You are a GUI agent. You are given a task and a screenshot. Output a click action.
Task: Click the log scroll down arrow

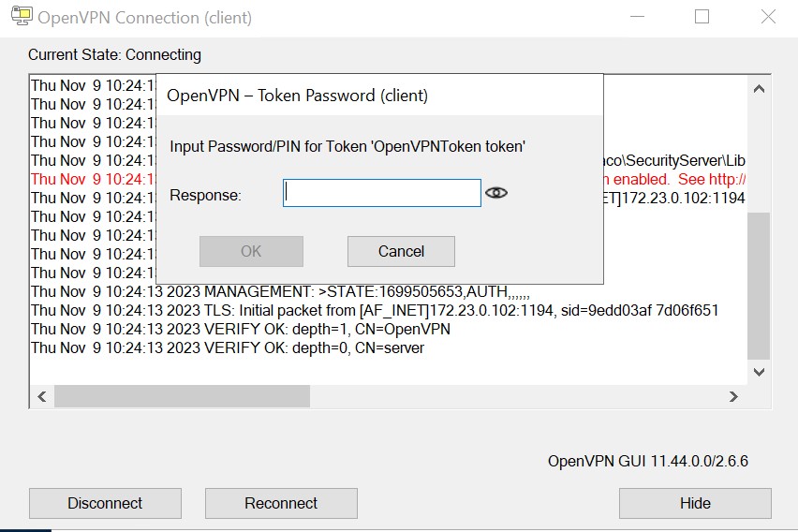pos(759,372)
